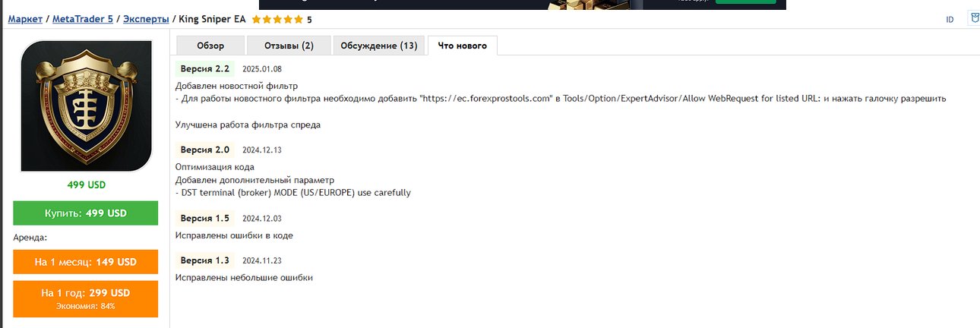Rent for На 1 месяц: 149 USD

pos(85,262)
